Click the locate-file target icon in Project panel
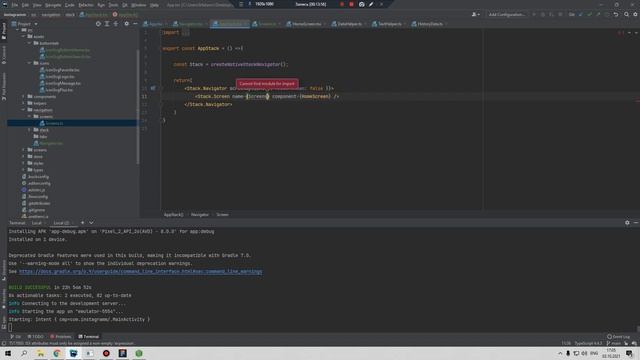Screen dimensions: 640x360 pos(98,24)
